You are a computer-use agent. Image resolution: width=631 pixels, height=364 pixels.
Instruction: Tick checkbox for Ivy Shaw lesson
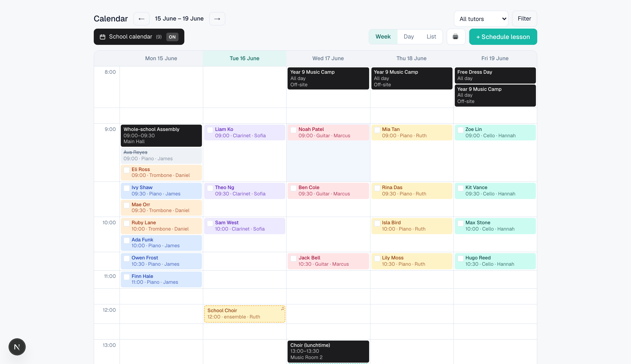[127, 188]
